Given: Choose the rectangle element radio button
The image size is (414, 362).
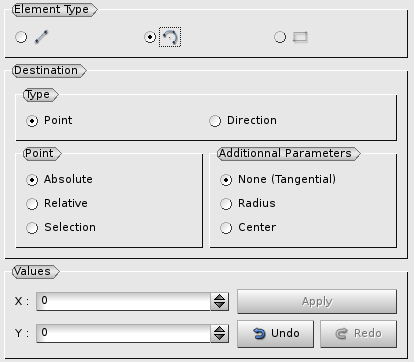Looking at the screenshot, I should (x=280, y=37).
